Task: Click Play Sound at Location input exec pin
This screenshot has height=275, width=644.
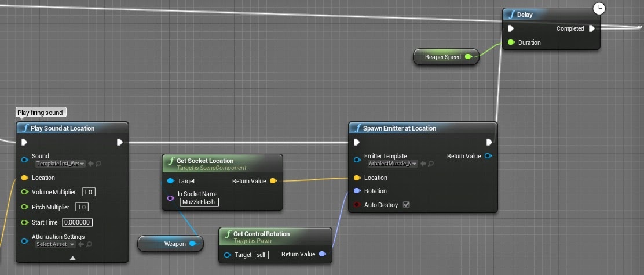Action: 24,142
